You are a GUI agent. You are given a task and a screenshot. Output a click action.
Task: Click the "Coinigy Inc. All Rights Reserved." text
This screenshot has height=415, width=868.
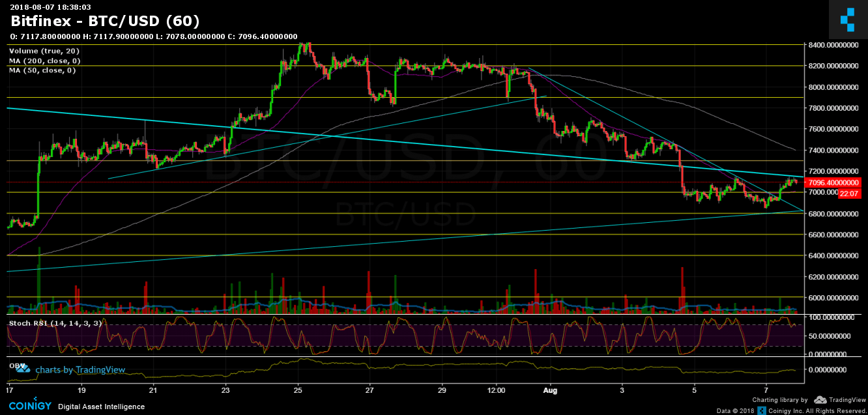(816, 410)
